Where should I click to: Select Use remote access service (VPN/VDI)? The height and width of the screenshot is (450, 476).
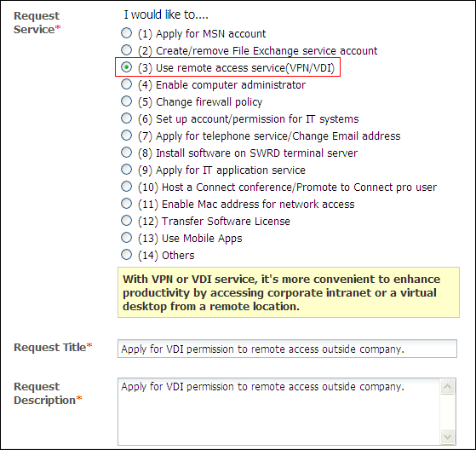coord(126,66)
